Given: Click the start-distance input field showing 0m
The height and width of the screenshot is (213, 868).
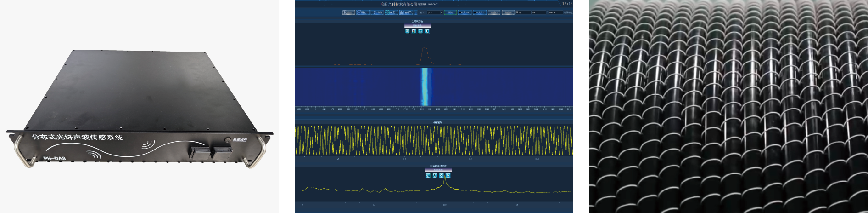Looking at the screenshot, I should [x=539, y=12].
